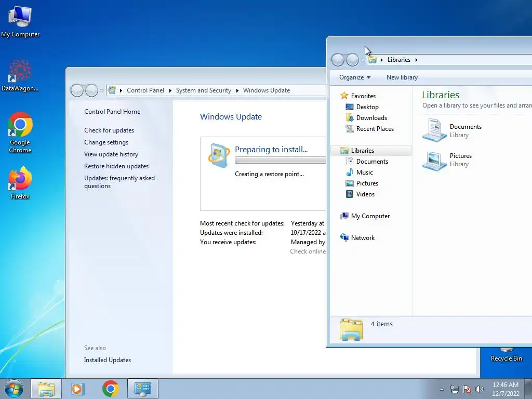Launch Firefox desktop shortcut

pos(20,182)
